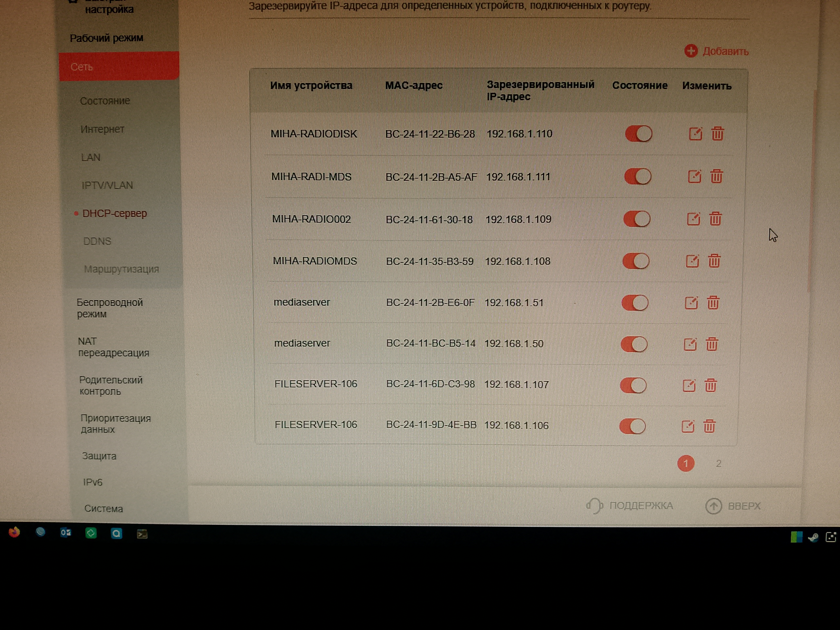The image size is (840, 630).
Task: Open Firefox from the taskbar
Action: click(x=14, y=532)
